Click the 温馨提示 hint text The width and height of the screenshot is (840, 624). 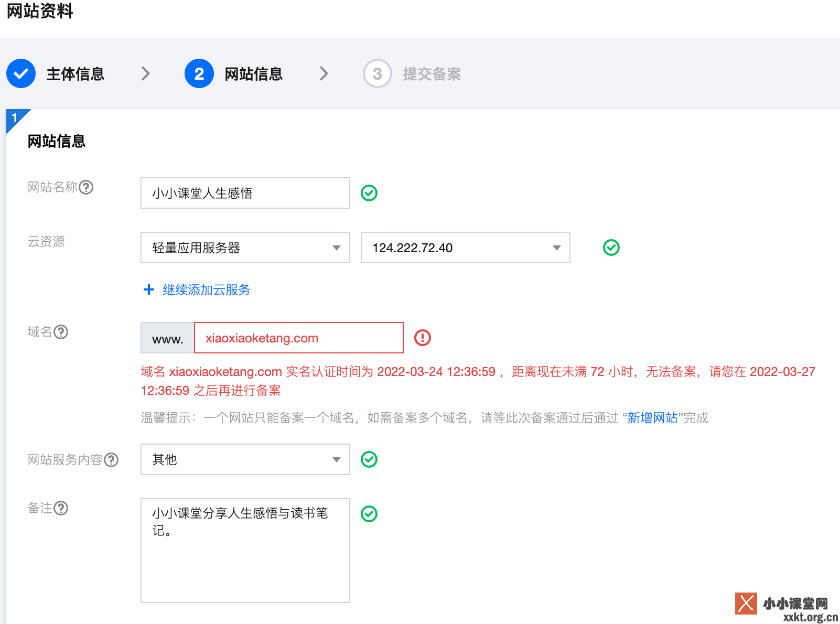[424, 418]
